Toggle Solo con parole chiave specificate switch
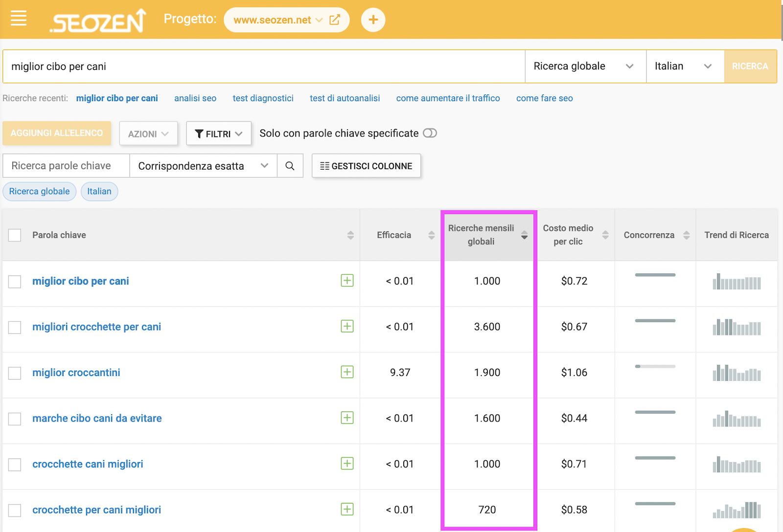The height and width of the screenshot is (532, 783). (430, 133)
